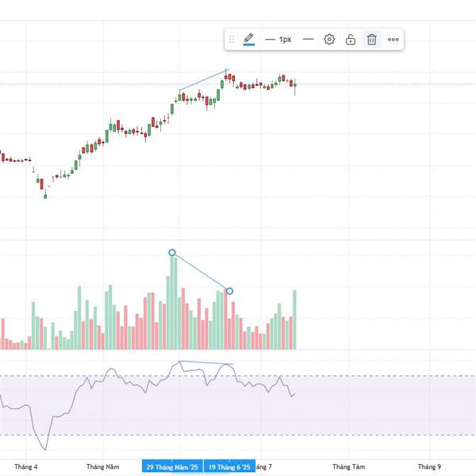The height and width of the screenshot is (476, 476).
Task: Click the '19 Tháng 6 '25' date label
Action: click(229, 466)
